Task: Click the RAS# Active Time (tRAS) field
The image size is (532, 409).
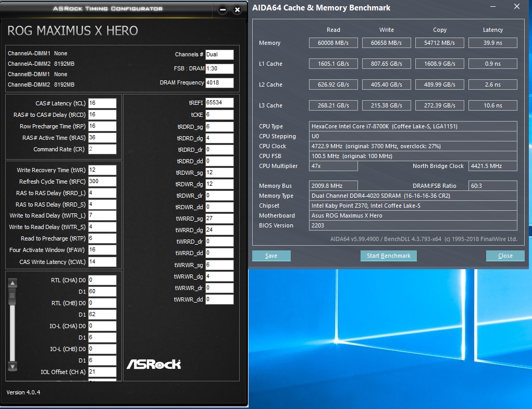Action: click(102, 138)
